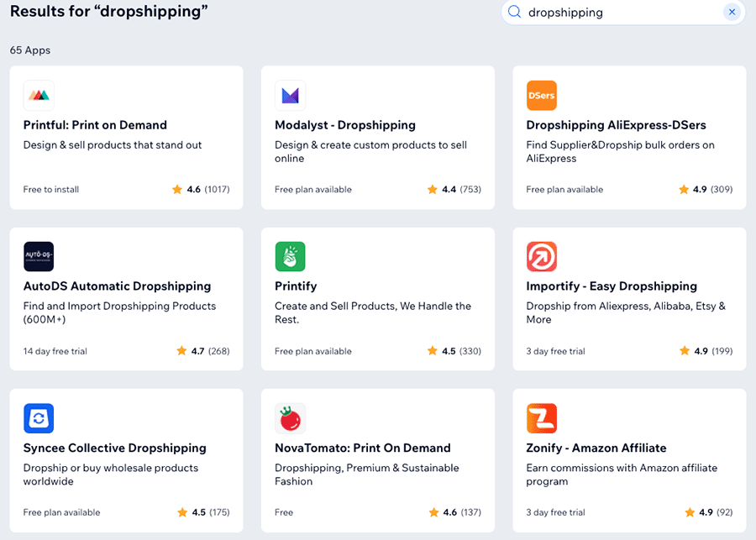Click the 4.9 (199) rating text
Image resolution: width=756 pixels, height=540 pixels.
[x=713, y=351]
